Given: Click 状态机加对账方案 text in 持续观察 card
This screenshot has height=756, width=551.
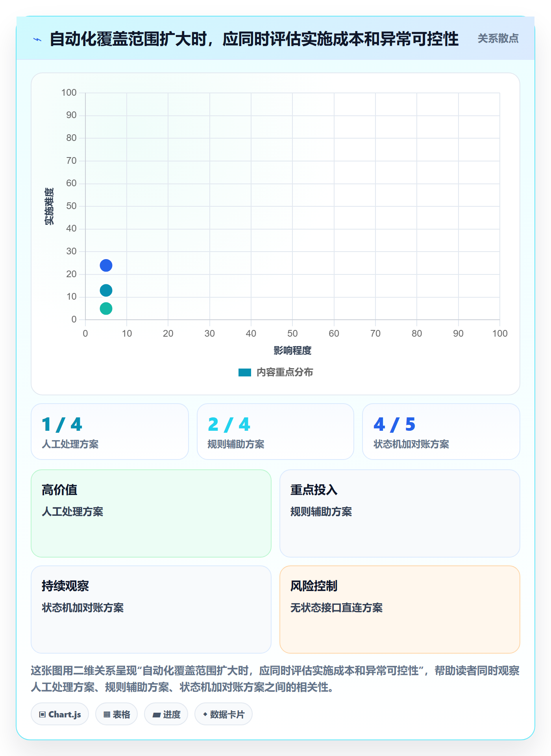Looking at the screenshot, I should (83, 608).
